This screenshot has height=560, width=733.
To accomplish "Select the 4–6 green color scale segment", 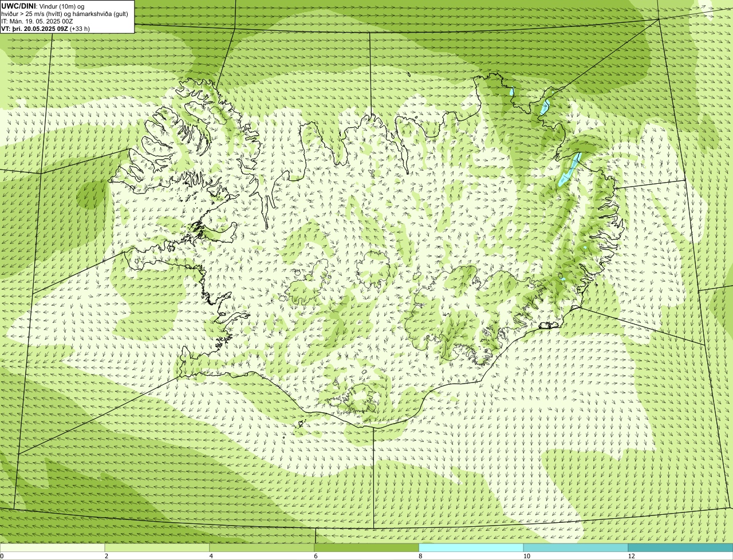I will [x=262, y=548].
